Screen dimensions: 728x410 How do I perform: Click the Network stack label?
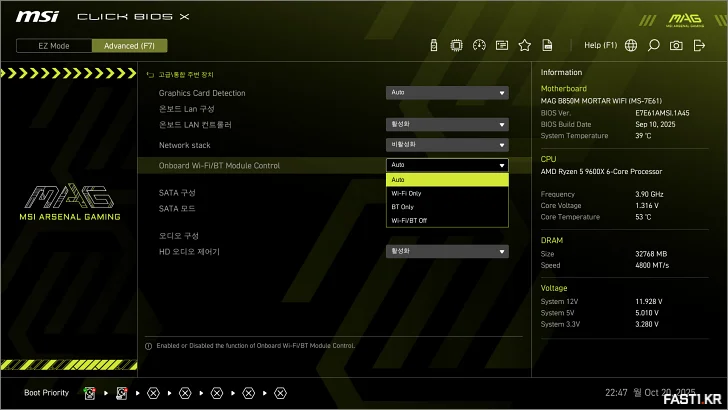coord(184,145)
